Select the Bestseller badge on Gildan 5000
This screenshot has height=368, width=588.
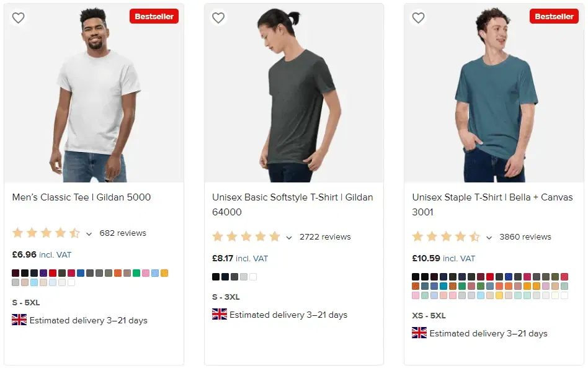[x=154, y=17]
